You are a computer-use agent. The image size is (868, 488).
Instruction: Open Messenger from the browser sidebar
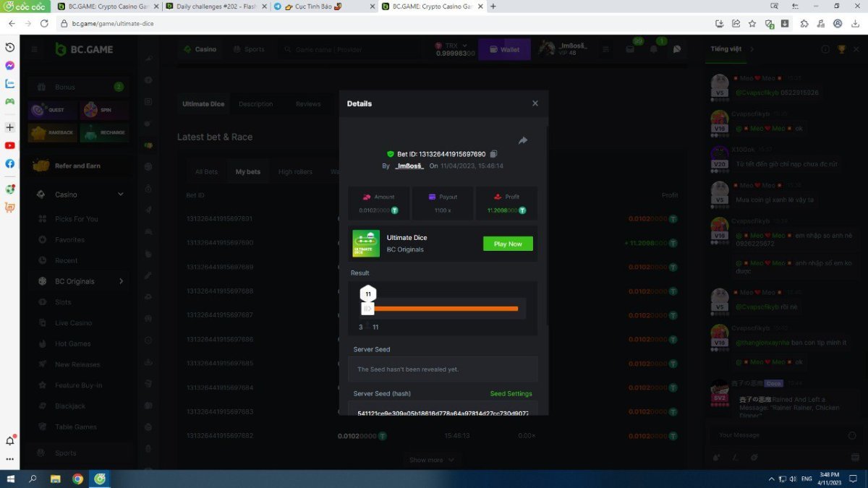(10, 65)
